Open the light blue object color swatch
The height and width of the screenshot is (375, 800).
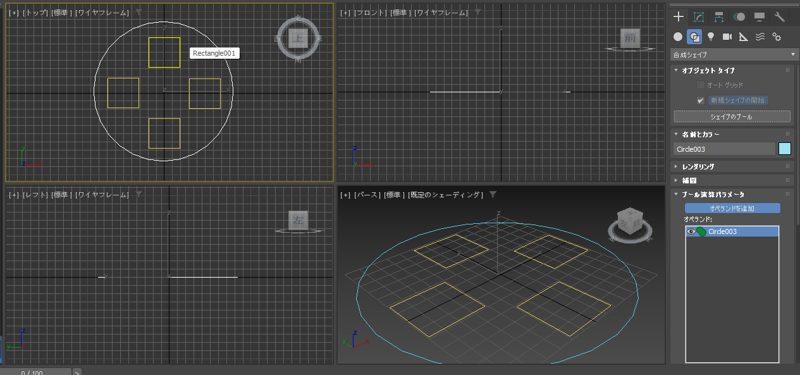(784, 149)
